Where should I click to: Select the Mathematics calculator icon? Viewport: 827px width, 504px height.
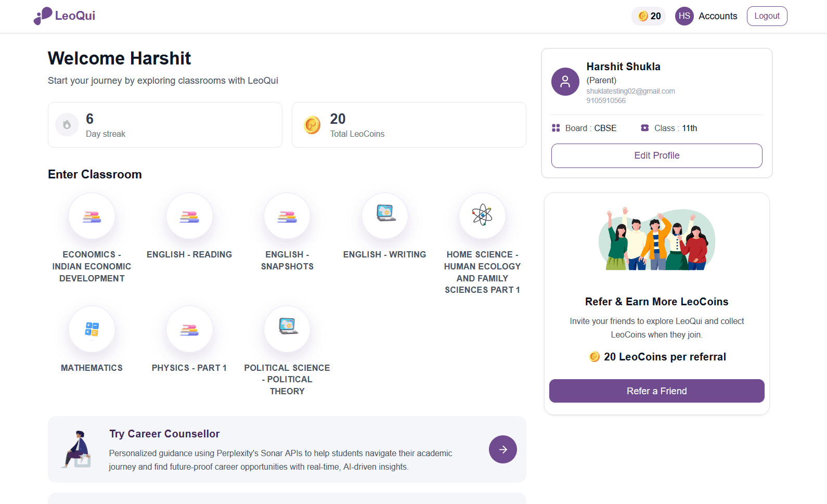click(92, 329)
